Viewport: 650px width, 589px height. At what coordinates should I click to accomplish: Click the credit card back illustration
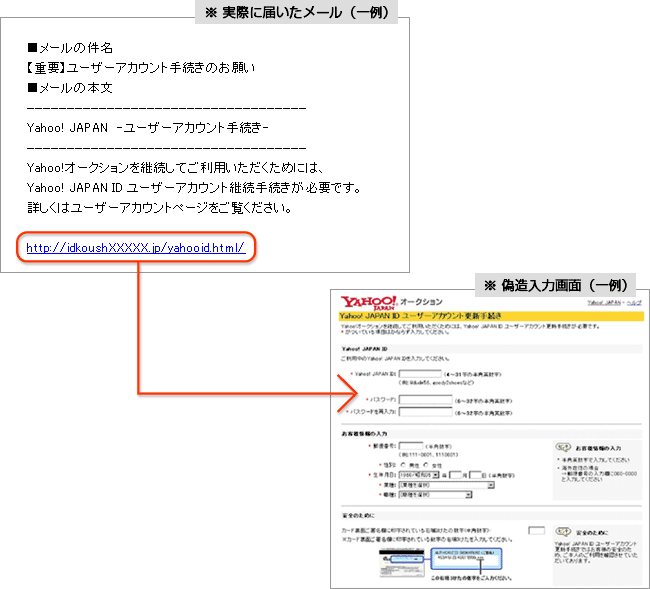(402, 562)
